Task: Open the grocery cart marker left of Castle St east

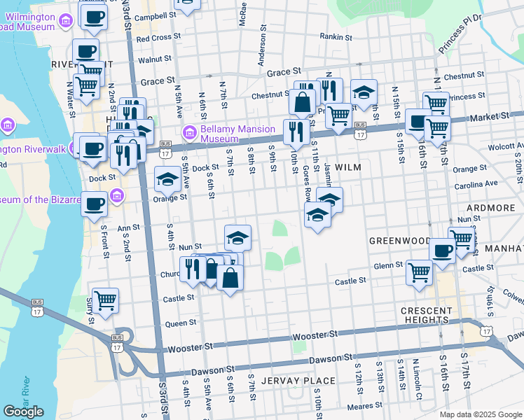Action: tap(419, 272)
